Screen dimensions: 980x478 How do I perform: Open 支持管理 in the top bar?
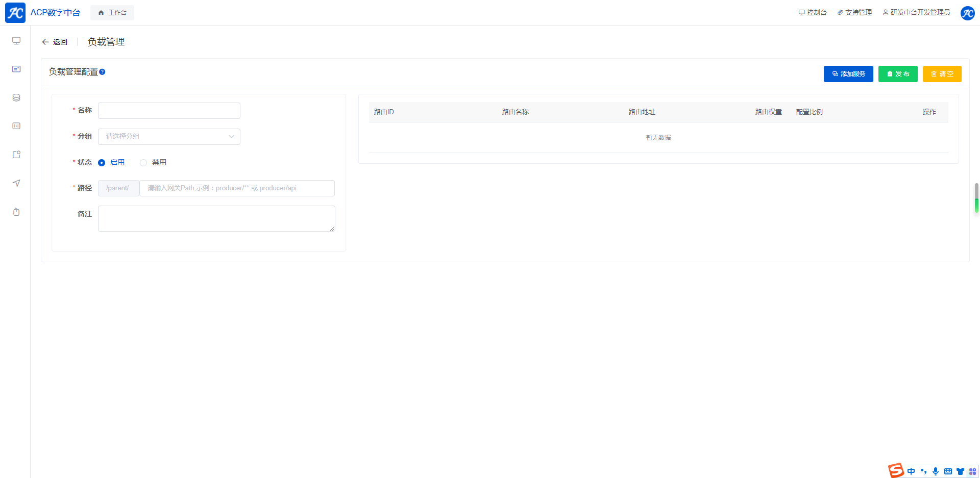pos(854,12)
